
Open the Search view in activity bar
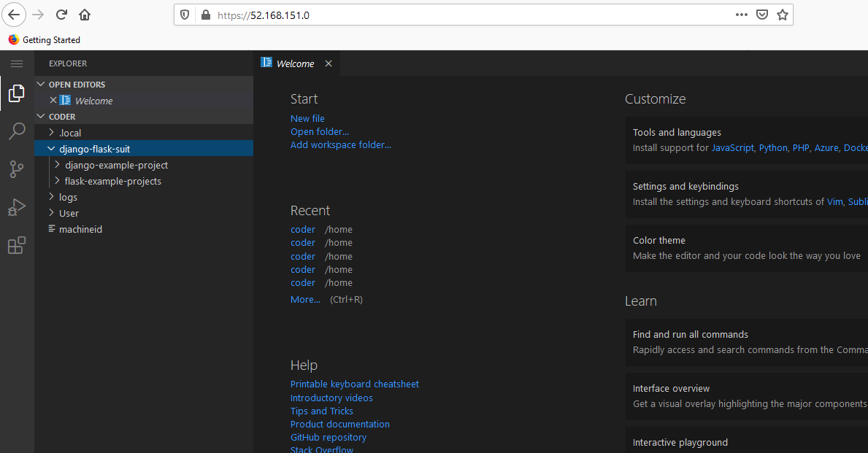[x=17, y=131]
